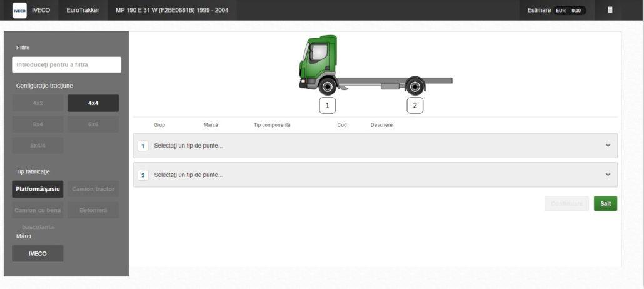The height and width of the screenshot is (289, 644).
Task: Click the IVECO logo icon
Action: tap(19, 10)
